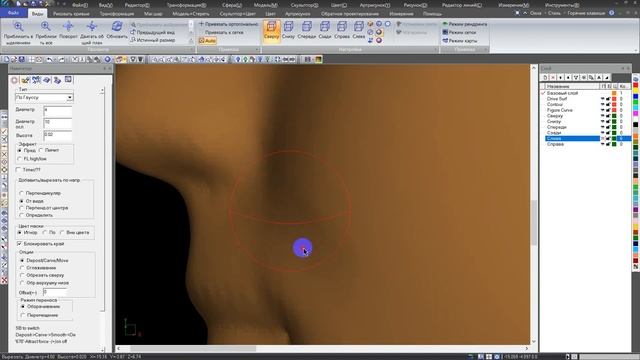
Task: Switch to the Сзади back view
Action: click(325, 31)
